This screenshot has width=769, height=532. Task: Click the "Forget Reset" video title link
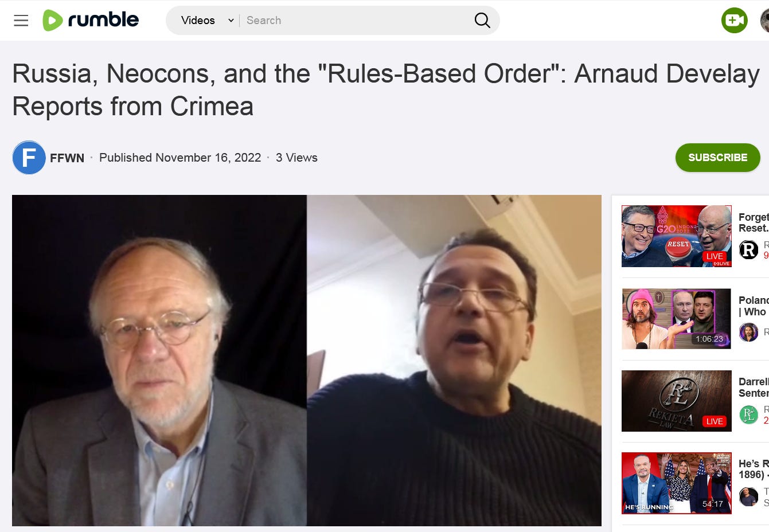coord(754,222)
